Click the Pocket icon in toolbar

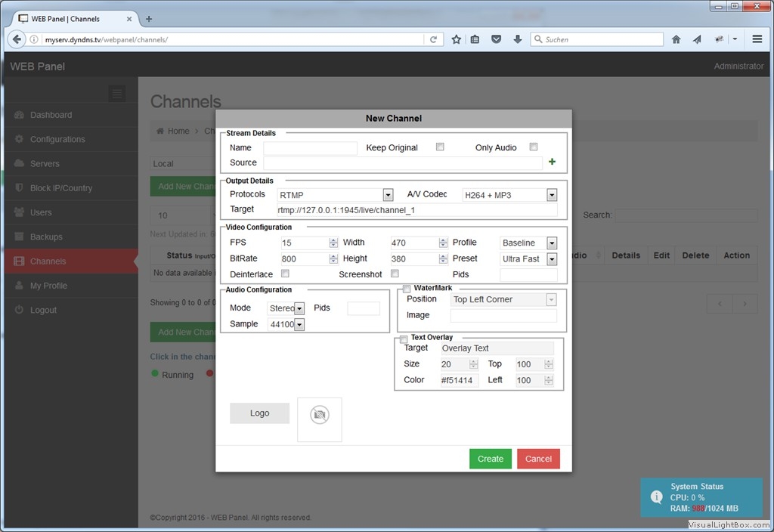[x=497, y=39]
